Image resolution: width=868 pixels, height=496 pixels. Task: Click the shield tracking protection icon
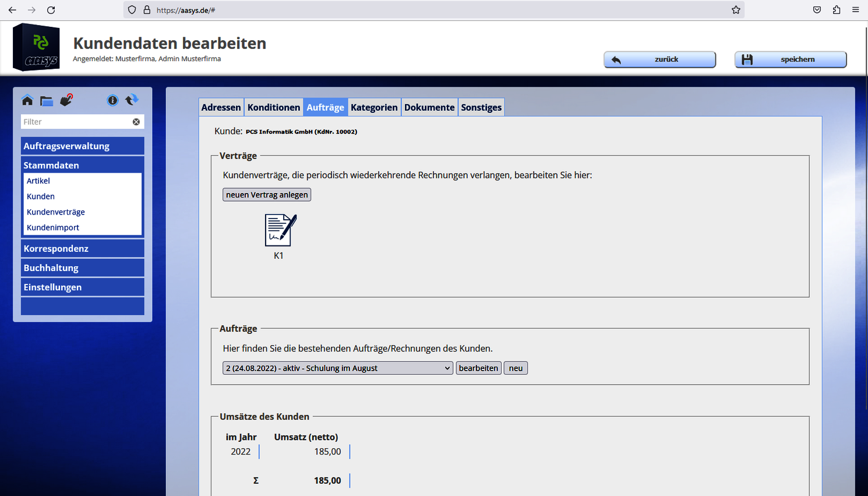coord(132,10)
